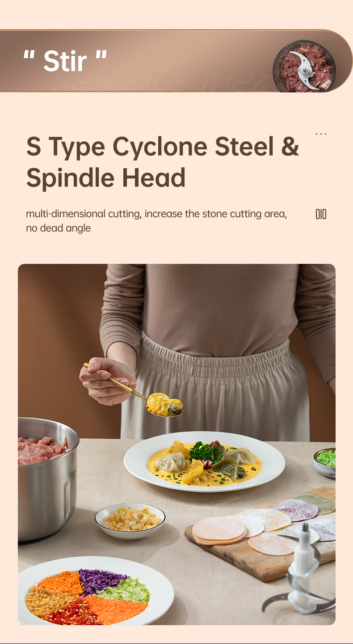The image size is (353, 644).
Task: Click the plate of dumplings in yellow sauce
Action: click(204, 461)
